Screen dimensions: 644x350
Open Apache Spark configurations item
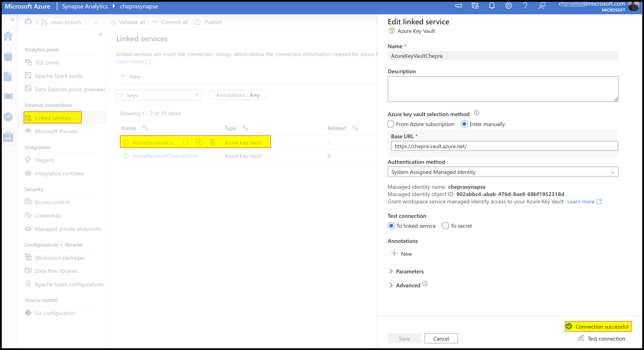[x=64, y=284]
